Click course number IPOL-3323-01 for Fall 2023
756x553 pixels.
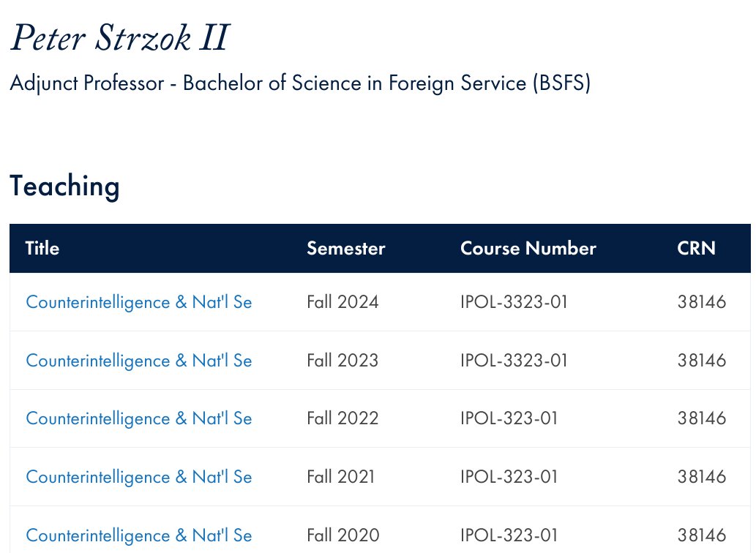514,361
